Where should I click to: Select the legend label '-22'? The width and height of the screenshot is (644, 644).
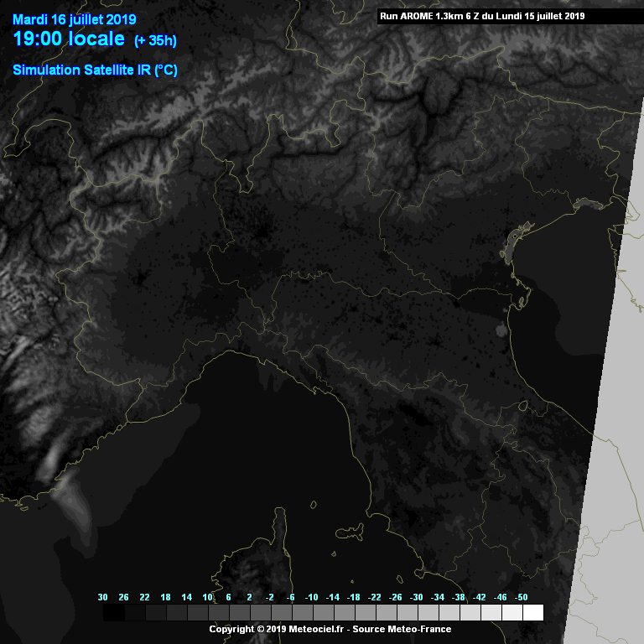coord(375,597)
